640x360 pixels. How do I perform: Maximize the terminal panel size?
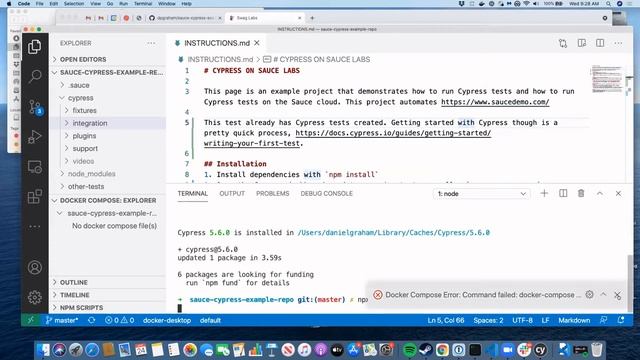point(600,193)
